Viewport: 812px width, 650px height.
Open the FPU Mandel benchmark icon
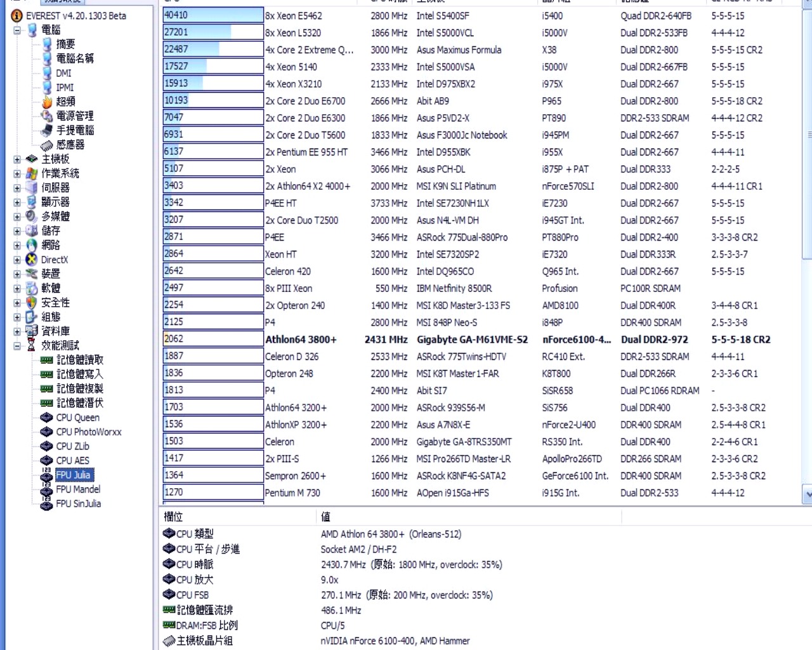click(47, 489)
